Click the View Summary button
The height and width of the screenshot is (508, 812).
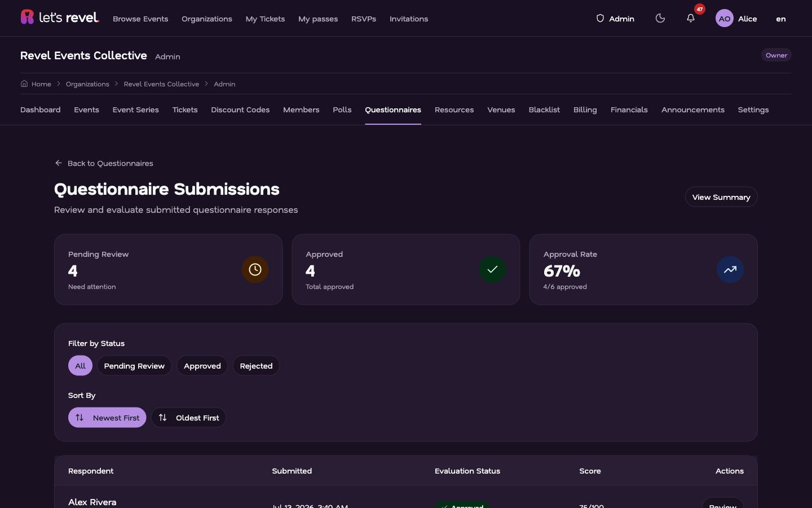click(x=721, y=197)
